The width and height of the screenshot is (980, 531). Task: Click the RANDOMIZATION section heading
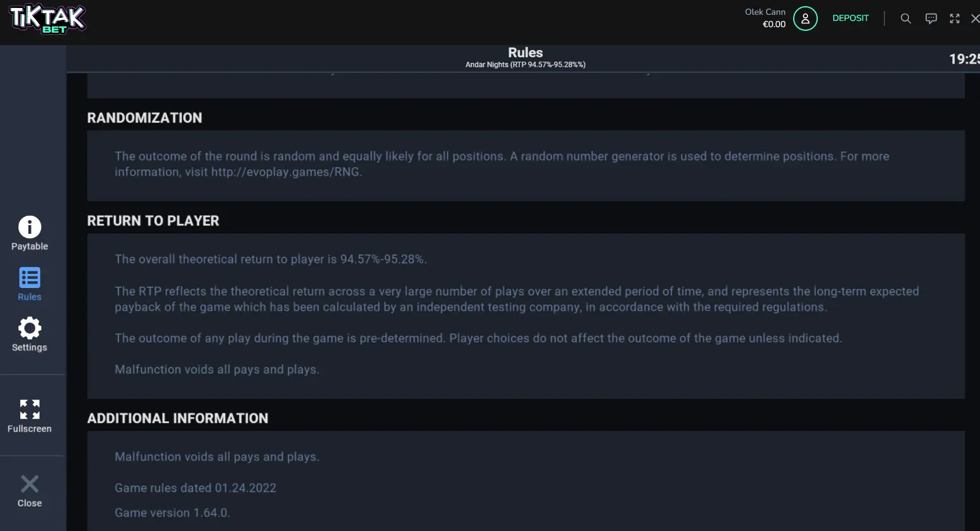(x=144, y=118)
